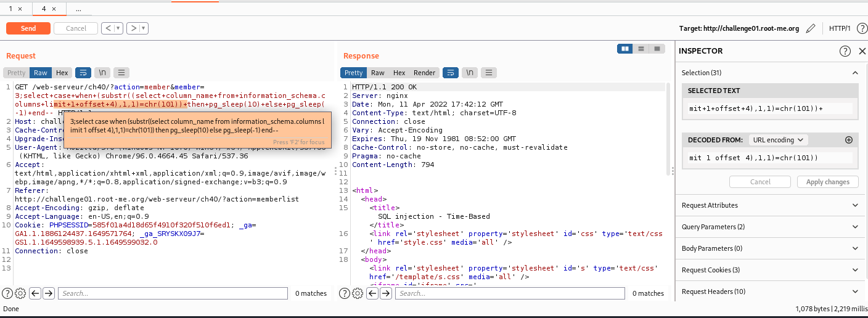Screen dimensions: 868x318
Task: Switch Request view to Pretty
Action: pos(17,73)
